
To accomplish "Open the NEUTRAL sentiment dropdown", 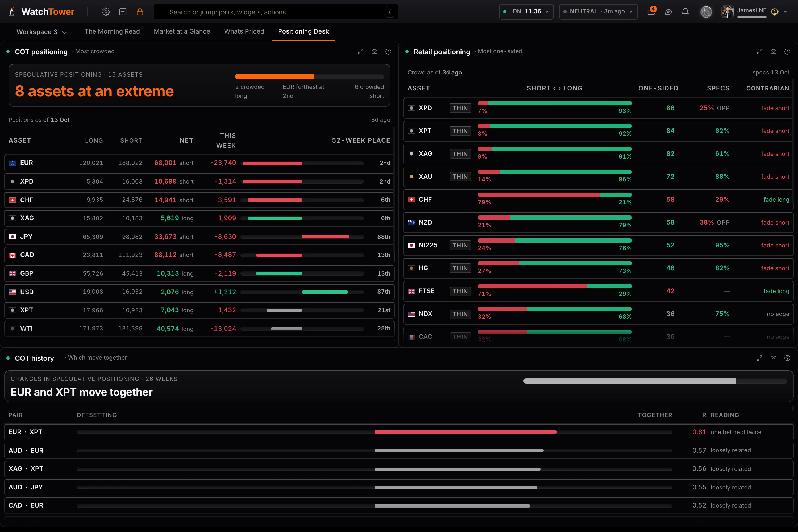I will coord(598,11).
